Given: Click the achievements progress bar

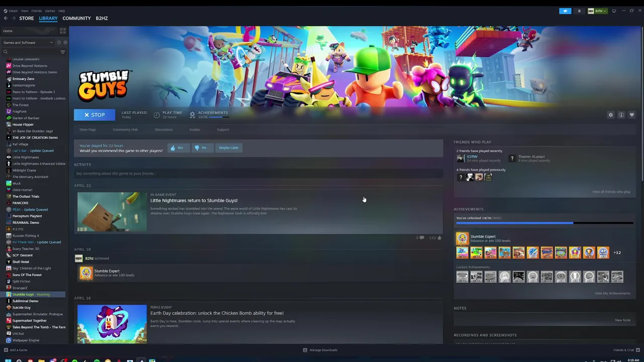Looking at the screenshot, I should point(544,223).
